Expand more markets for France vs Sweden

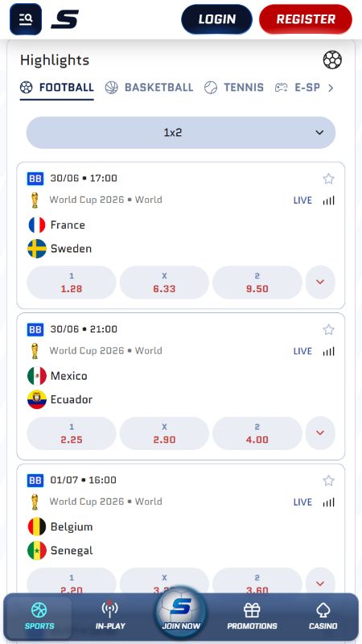pos(320,283)
